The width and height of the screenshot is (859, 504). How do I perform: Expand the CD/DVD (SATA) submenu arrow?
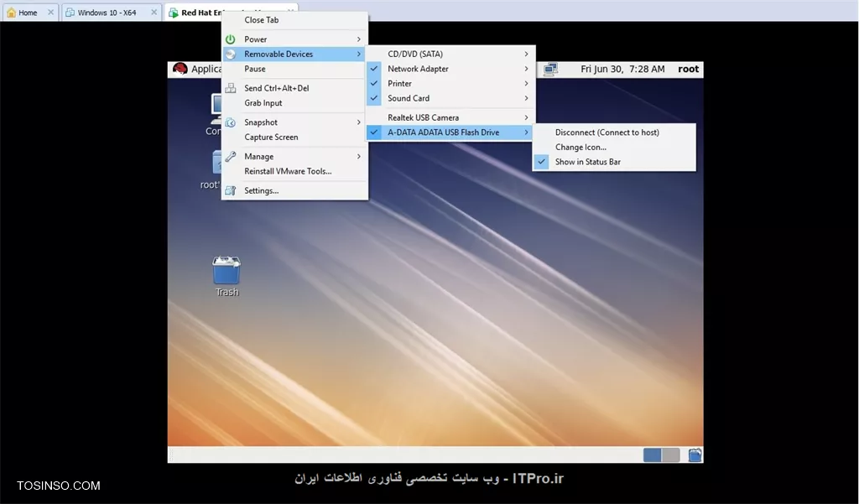526,55
